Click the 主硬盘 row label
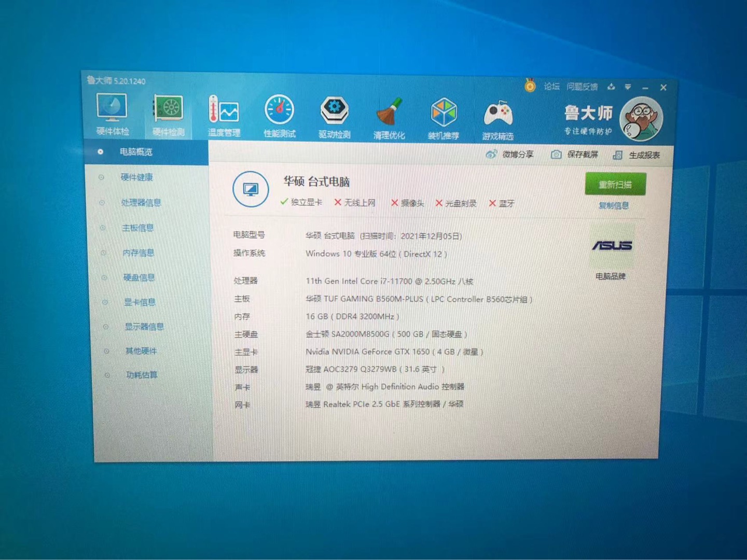 point(246,334)
